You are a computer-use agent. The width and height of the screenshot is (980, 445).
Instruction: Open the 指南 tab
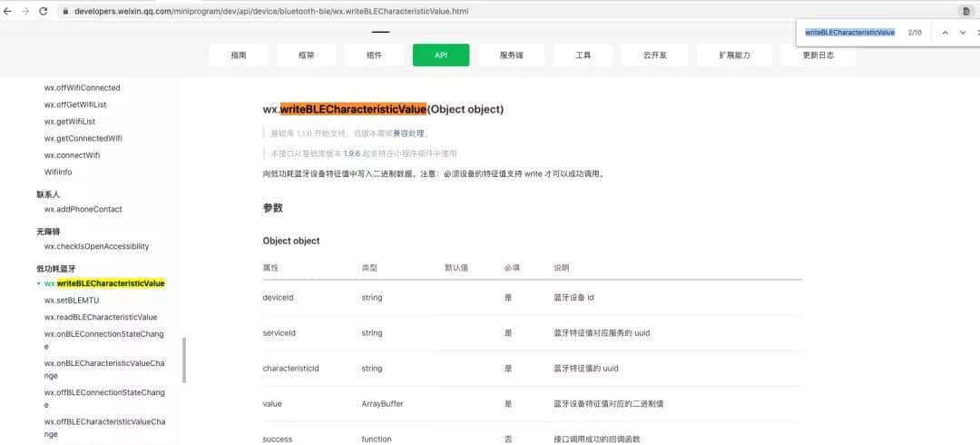pos(239,55)
